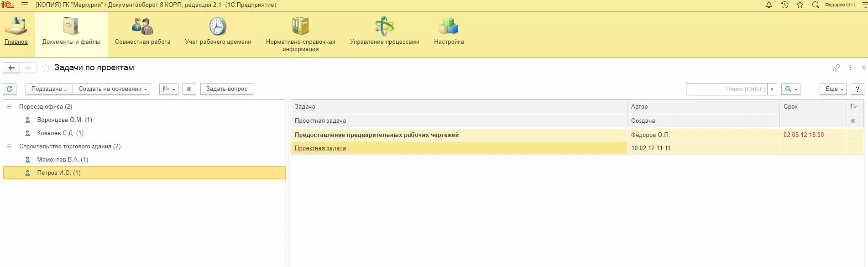Close the Задачи по проектам form

point(863,68)
